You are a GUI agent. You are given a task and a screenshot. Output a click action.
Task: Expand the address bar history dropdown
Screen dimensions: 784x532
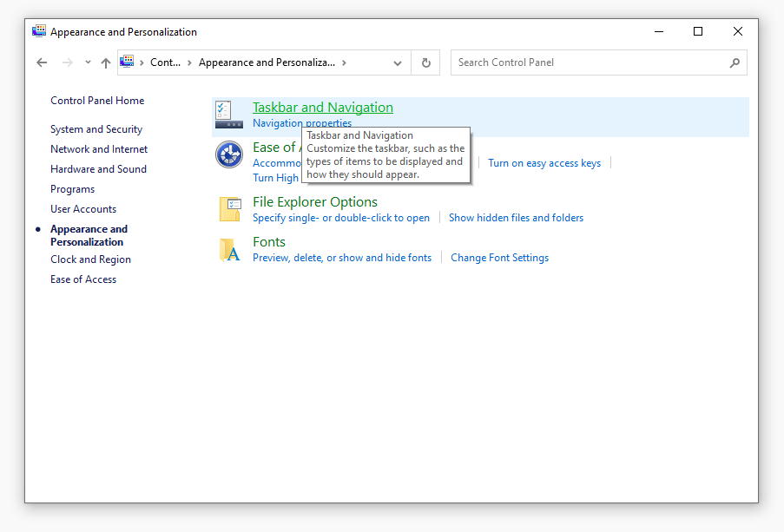[x=398, y=63]
